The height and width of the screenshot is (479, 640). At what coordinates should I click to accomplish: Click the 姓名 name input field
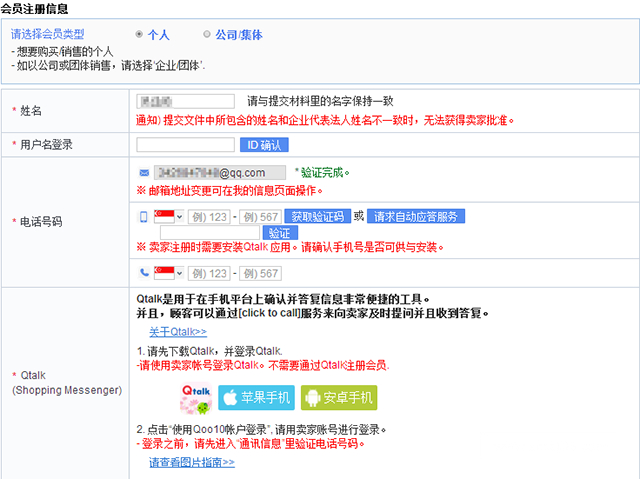point(185,101)
